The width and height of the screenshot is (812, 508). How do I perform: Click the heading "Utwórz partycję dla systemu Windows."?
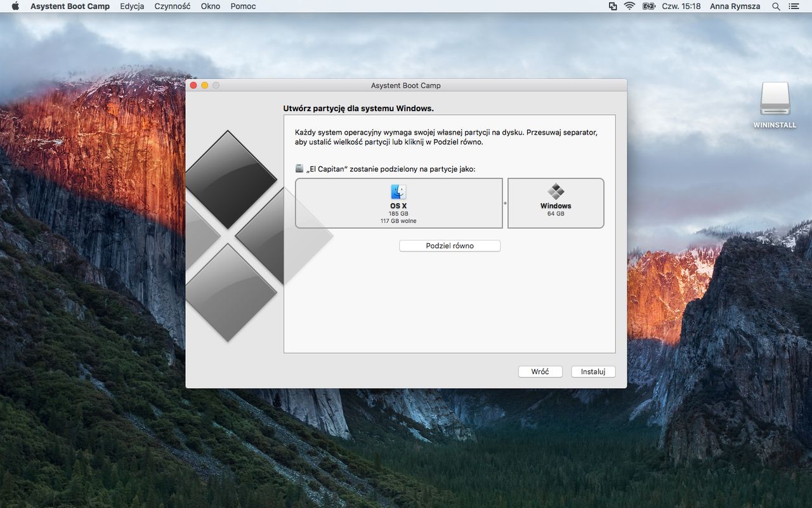[358, 109]
